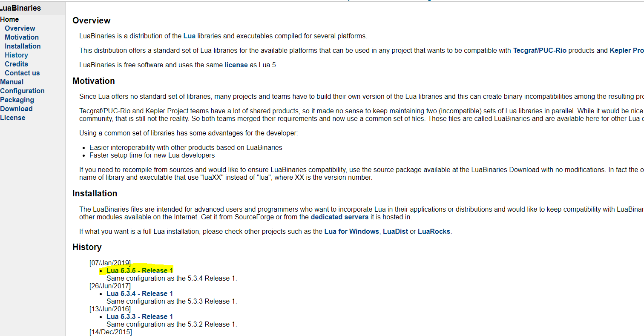Click the History section heading

[87, 247]
